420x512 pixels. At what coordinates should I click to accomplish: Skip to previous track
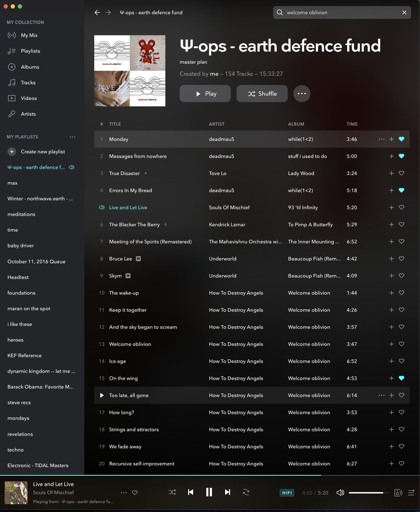point(191,492)
